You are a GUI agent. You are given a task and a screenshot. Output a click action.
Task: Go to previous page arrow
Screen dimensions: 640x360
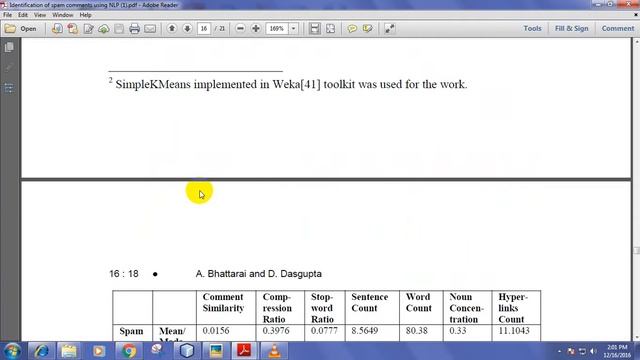[x=172, y=29]
